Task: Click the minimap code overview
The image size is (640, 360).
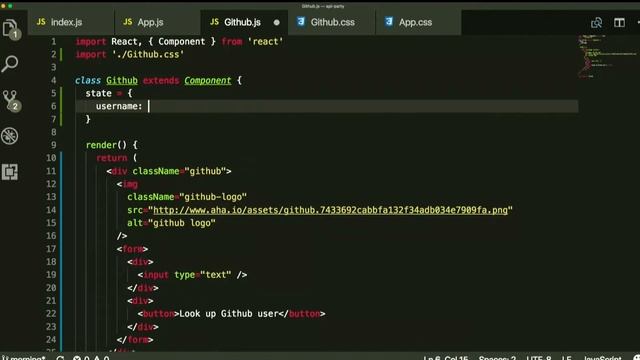Action: (x=608, y=56)
